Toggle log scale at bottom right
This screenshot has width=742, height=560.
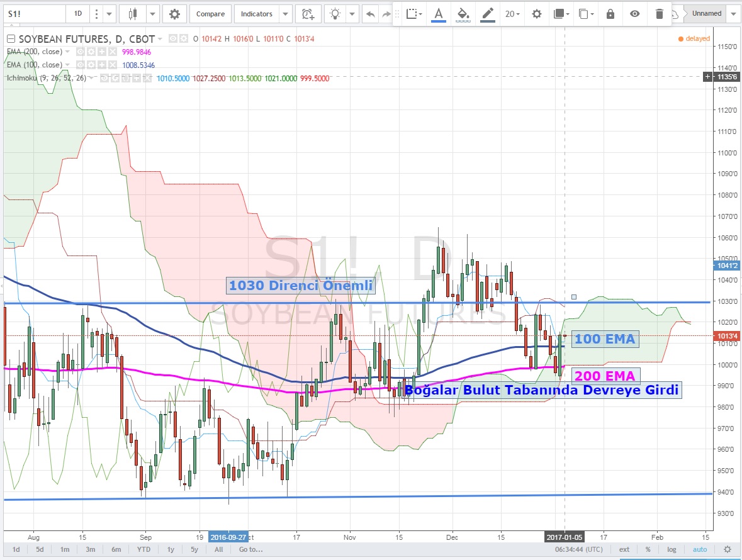672,549
